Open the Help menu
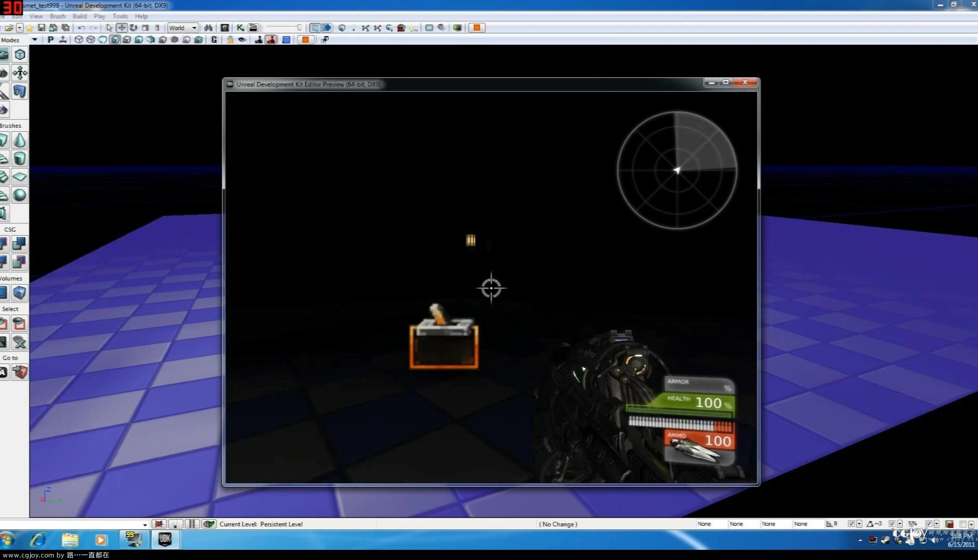 click(x=141, y=16)
